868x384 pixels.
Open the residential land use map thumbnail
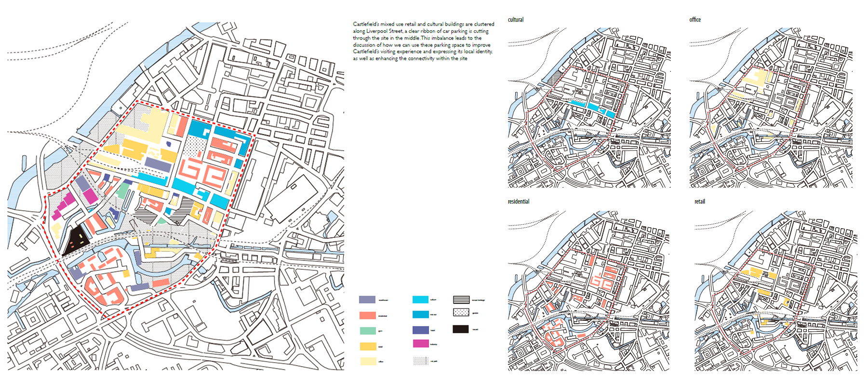pyautogui.click(x=589, y=290)
